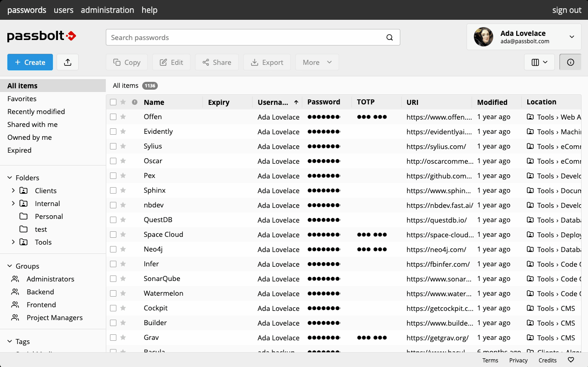The height and width of the screenshot is (367, 588).
Task: Select the Sylius row checkbox
Action: click(113, 146)
